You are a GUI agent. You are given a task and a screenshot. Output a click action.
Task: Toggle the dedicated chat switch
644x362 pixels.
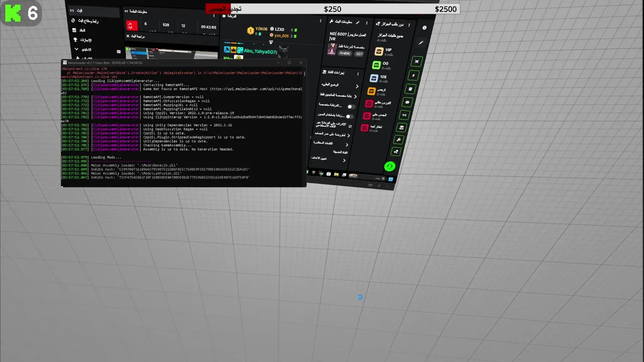click(351, 107)
